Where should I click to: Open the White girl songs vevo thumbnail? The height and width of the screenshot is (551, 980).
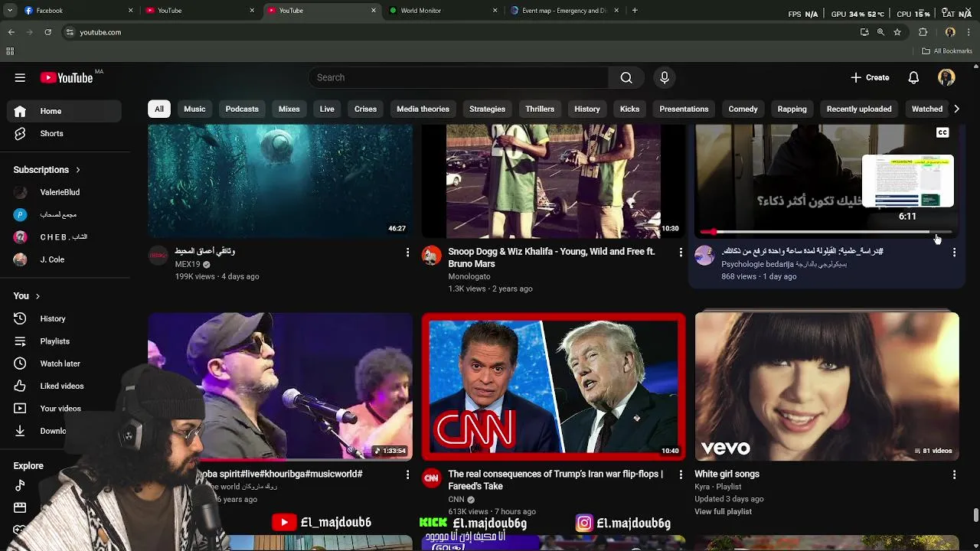pyautogui.click(x=827, y=386)
